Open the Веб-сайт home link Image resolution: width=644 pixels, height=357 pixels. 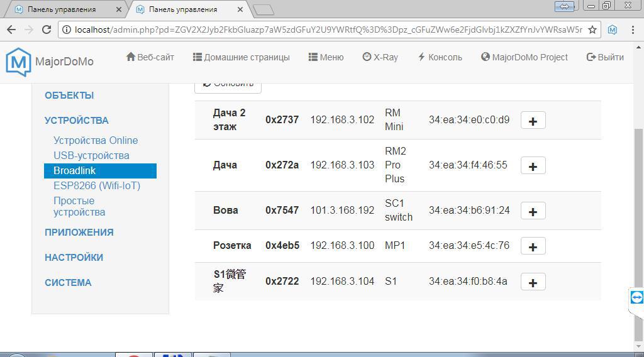tap(150, 57)
